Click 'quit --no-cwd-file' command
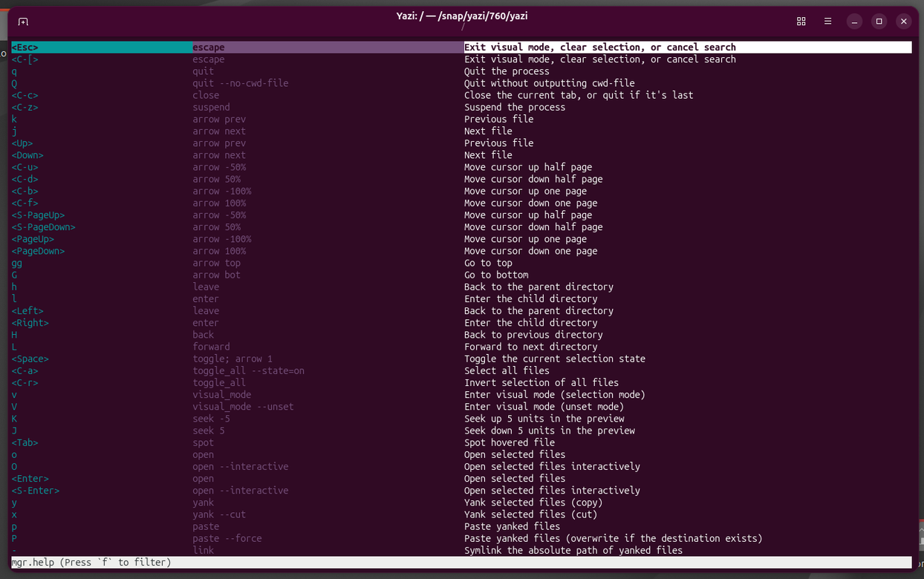This screenshot has width=924, height=579. [241, 83]
